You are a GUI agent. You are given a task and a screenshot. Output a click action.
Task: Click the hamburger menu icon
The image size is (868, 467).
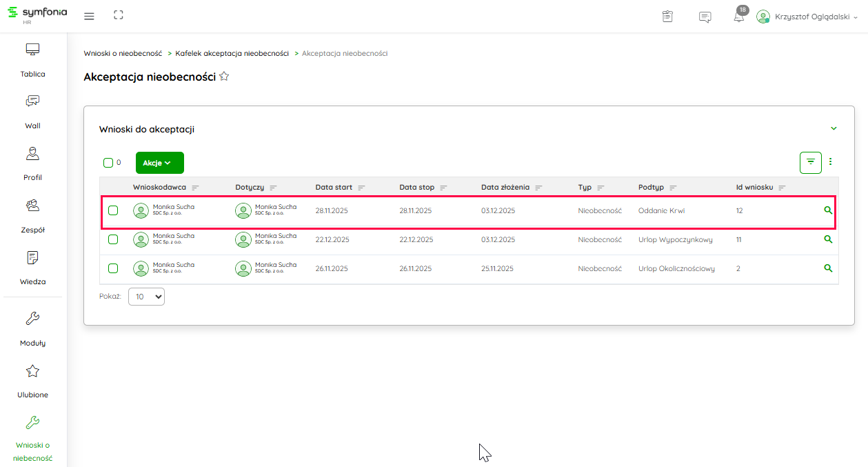89,16
